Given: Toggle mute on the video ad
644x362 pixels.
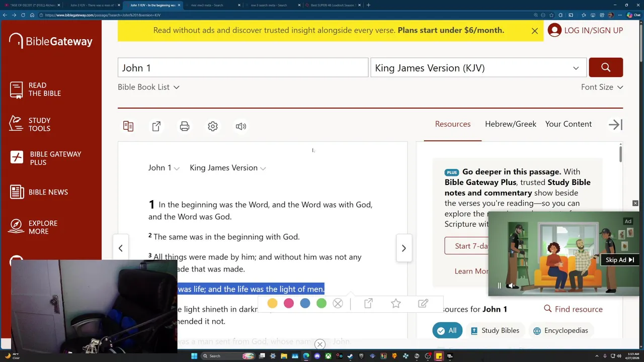Looking at the screenshot, I should (x=512, y=286).
